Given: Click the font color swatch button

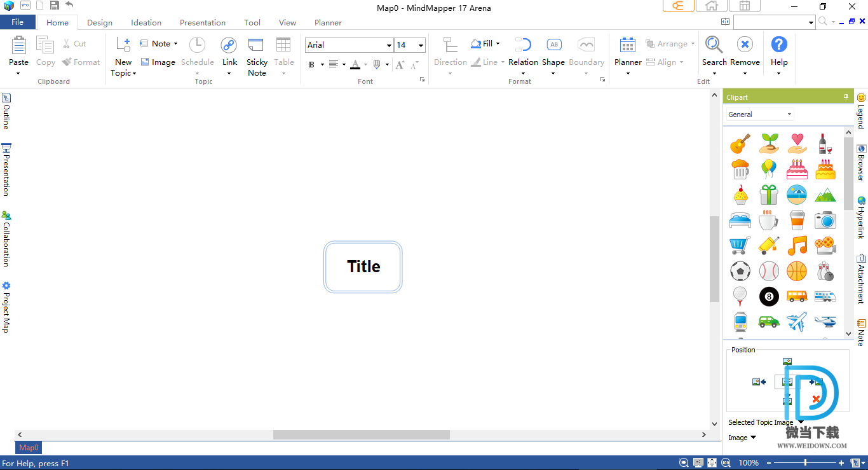Looking at the screenshot, I should pos(355,64).
